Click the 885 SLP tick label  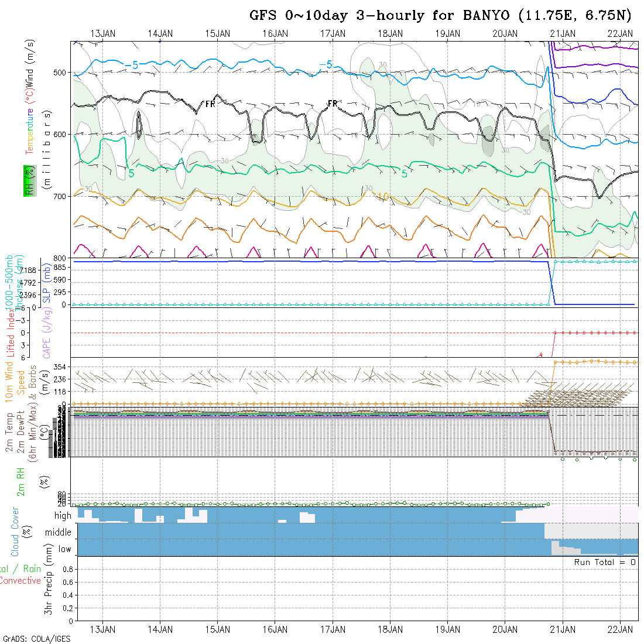click(x=60, y=268)
